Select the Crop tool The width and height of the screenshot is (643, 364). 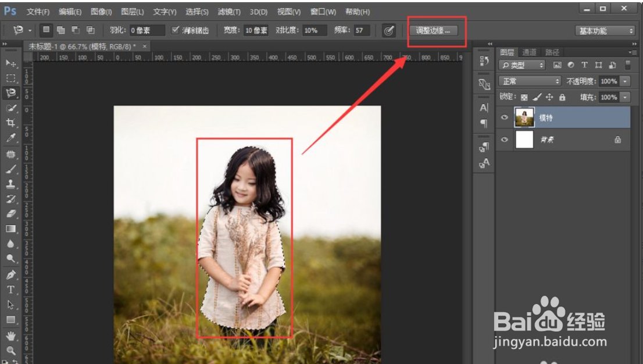pyautogui.click(x=10, y=123)
